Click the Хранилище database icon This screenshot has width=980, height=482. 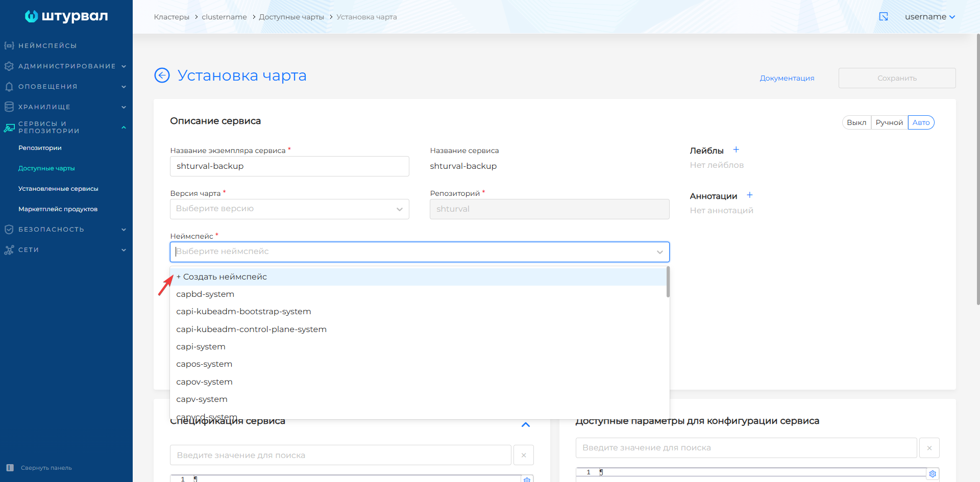[8, 107]
